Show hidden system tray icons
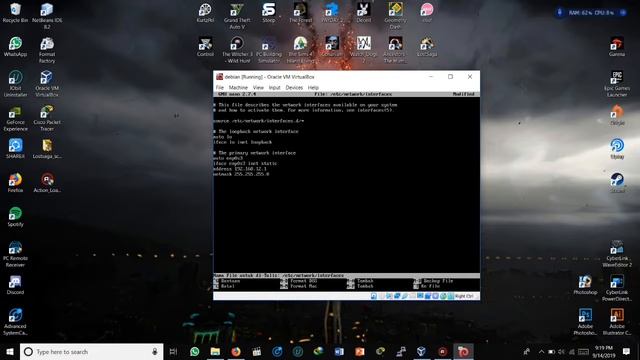Image resolution: width=640 pixels, height=360 pixels. click(x=541, y=351)
